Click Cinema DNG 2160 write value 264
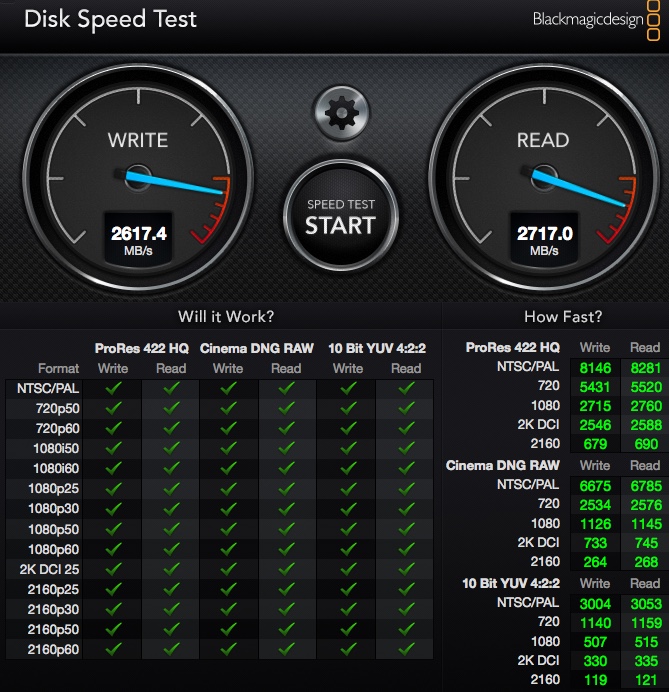This screenshot has height=692, width=669. pos(595,562)
